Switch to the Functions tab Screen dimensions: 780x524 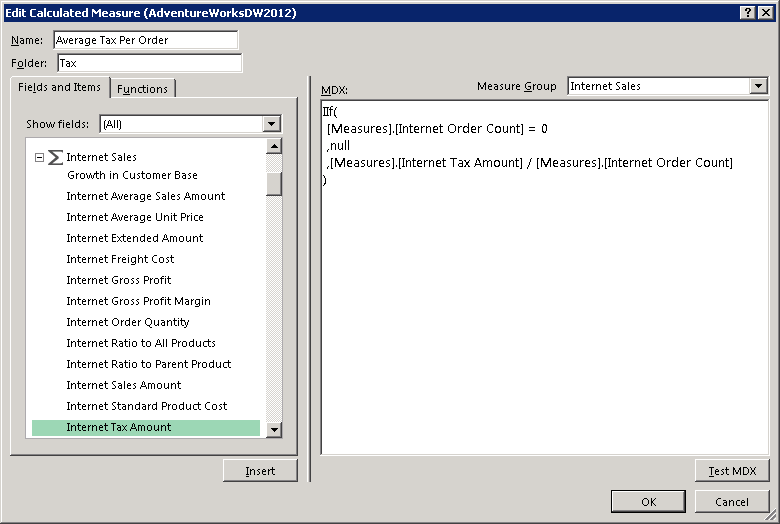142,89
